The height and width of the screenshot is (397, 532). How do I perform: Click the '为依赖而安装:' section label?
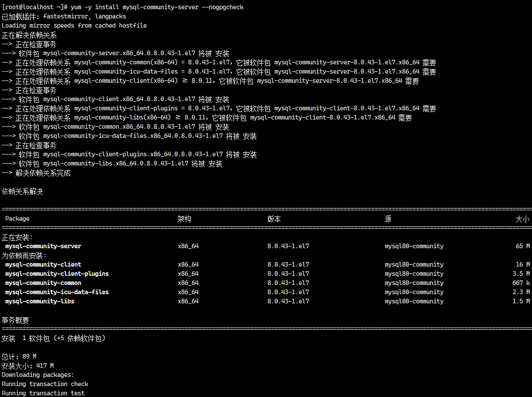pyautogui.click(x=24, y=255)
